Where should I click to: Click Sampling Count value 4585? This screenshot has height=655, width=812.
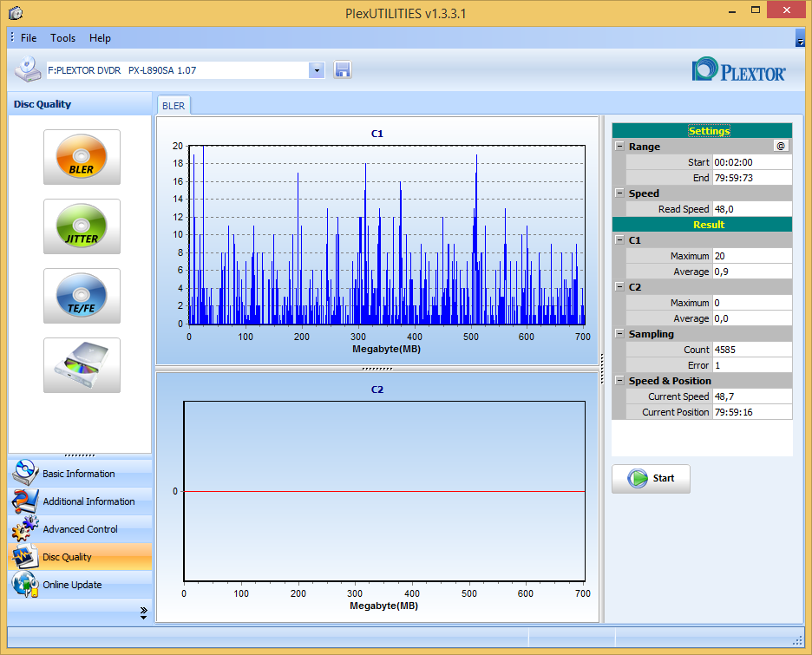click(x=752, y=350)
